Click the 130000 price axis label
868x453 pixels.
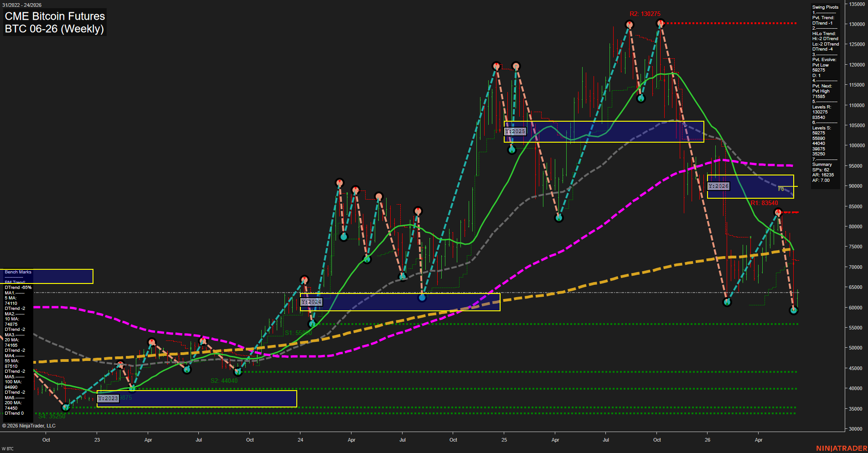pos(857,24)
